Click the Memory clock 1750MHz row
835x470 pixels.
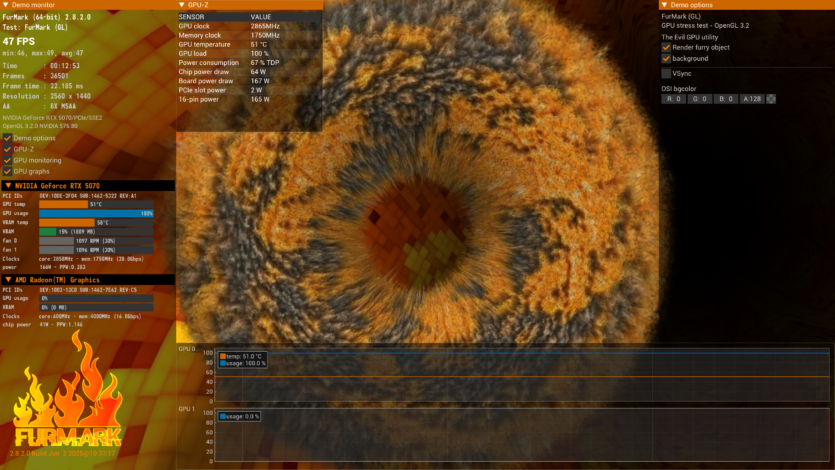pos(249,35)
